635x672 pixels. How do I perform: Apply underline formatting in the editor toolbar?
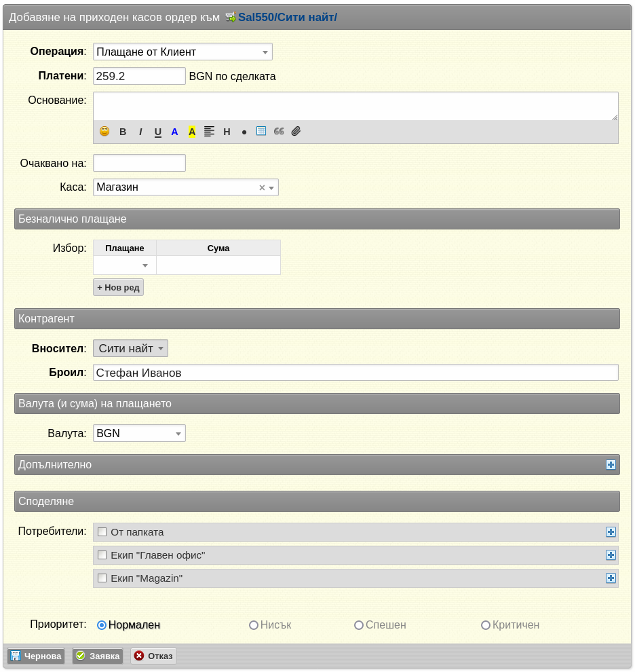[157, 132]
